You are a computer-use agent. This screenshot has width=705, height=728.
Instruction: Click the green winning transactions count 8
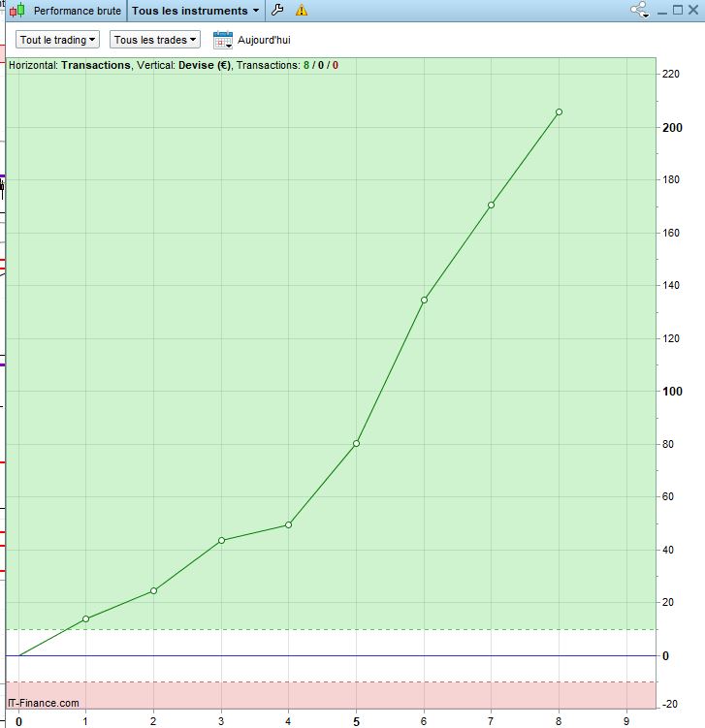click(x=306, y=66)
